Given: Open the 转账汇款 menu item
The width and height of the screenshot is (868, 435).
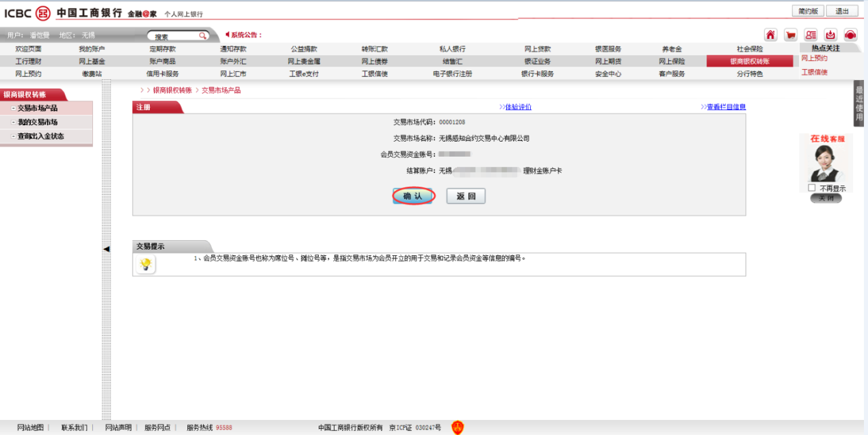Looking at the screenshot, I should (375, 49).
